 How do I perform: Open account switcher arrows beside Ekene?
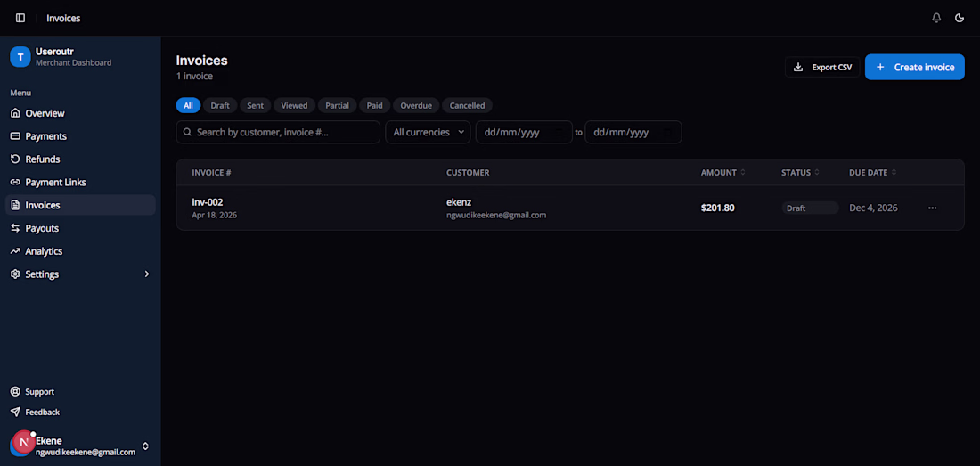coord(145,446)
